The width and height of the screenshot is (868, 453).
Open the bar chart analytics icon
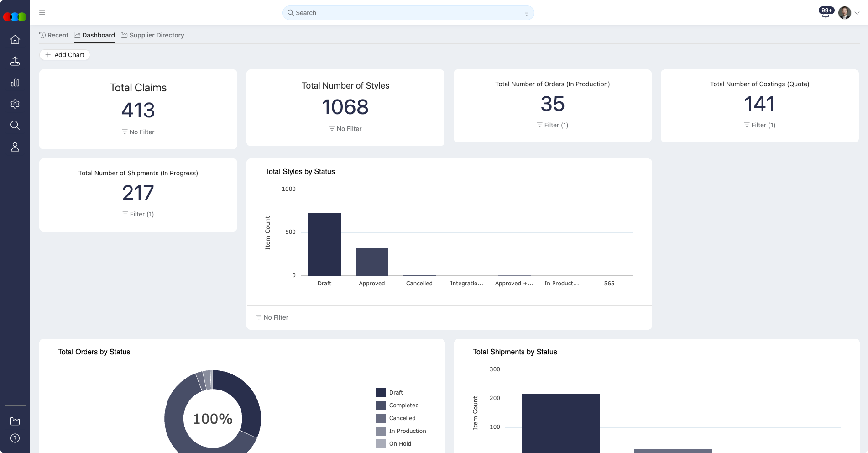[15, 83]
